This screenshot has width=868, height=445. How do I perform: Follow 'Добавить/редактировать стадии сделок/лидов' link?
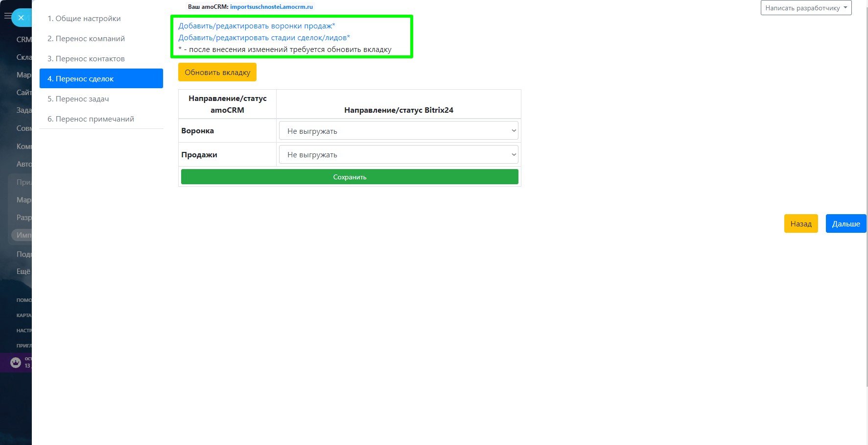pos(264,38)
